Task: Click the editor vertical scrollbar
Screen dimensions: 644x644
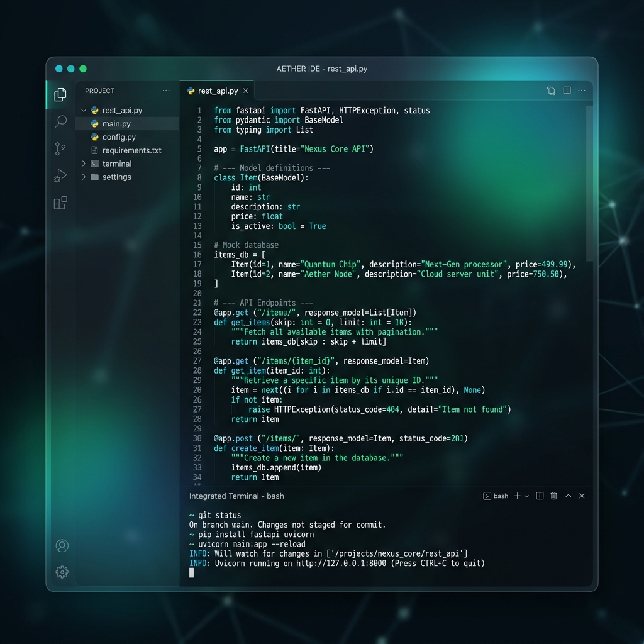Action: pos(589,183)
